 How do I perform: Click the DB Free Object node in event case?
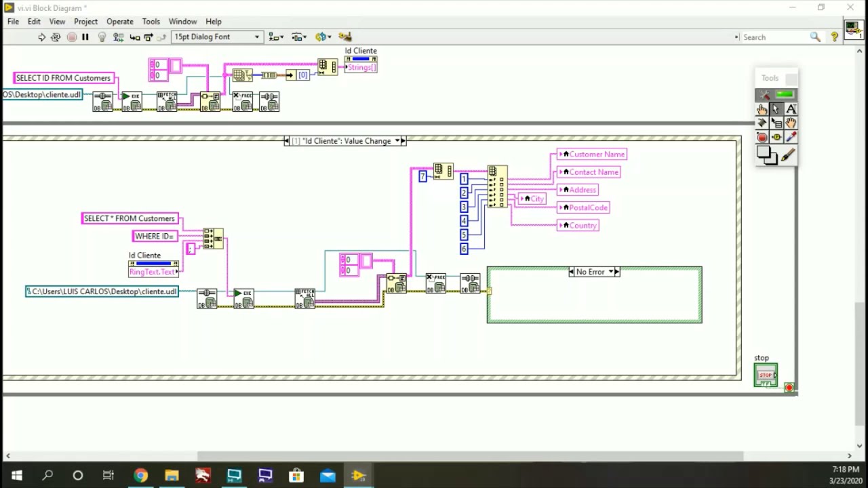[x=435, y=283]
